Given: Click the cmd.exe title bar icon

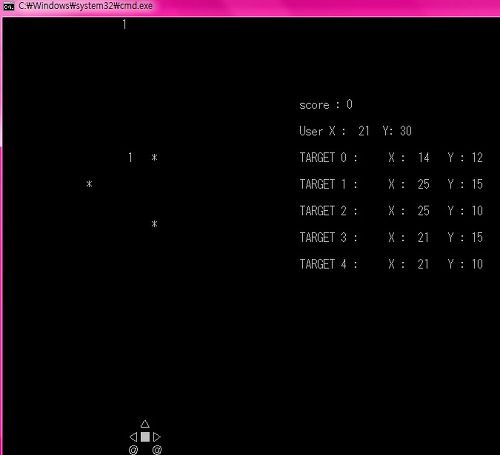Looking at the screenshot, I should tap(8, 6).
